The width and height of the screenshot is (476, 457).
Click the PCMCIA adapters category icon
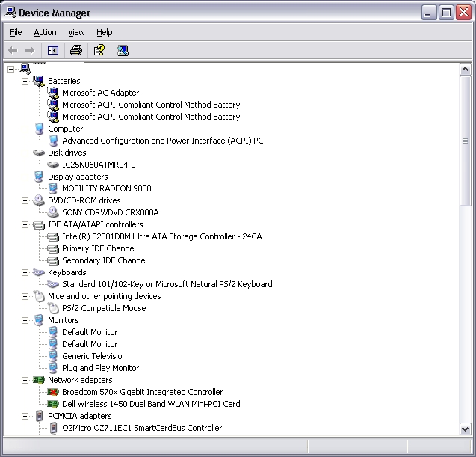39,416
